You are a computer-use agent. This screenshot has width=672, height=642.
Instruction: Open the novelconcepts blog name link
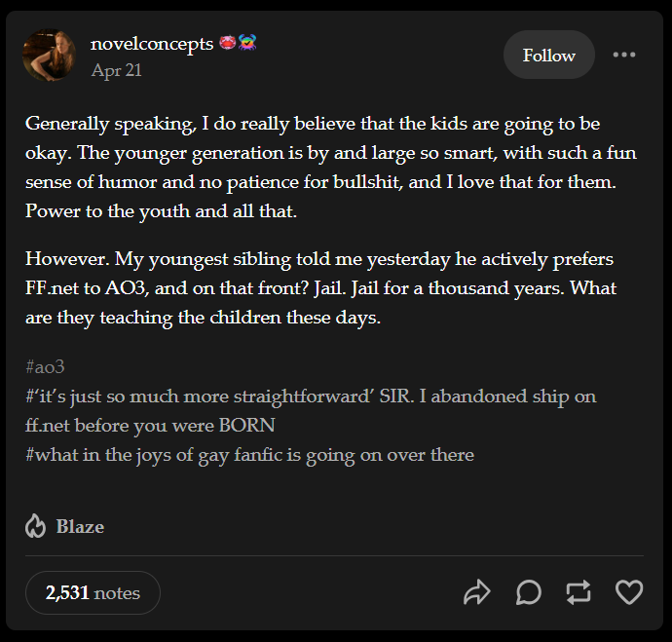(x=152, y=44)
